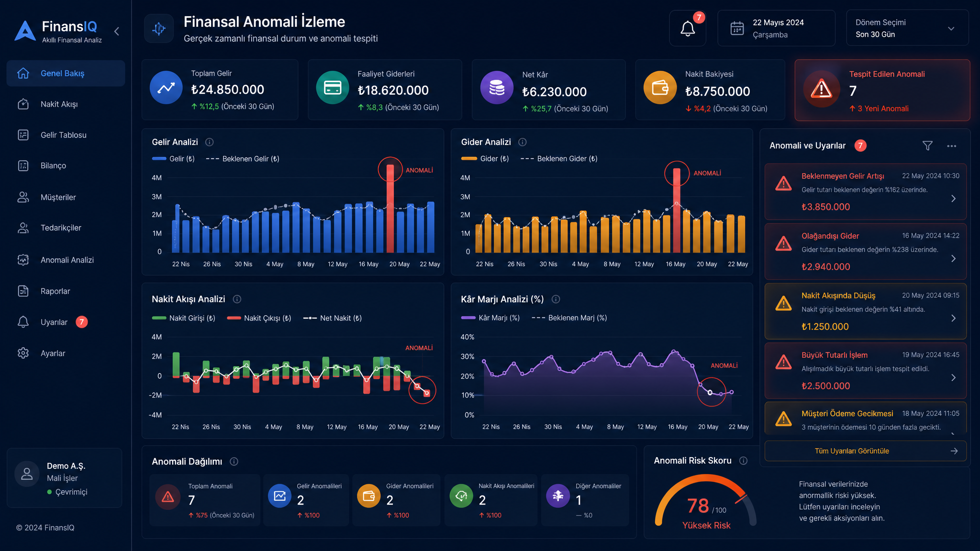Click the Tespit Edilen Anomali warning icon

click(822, 88)
